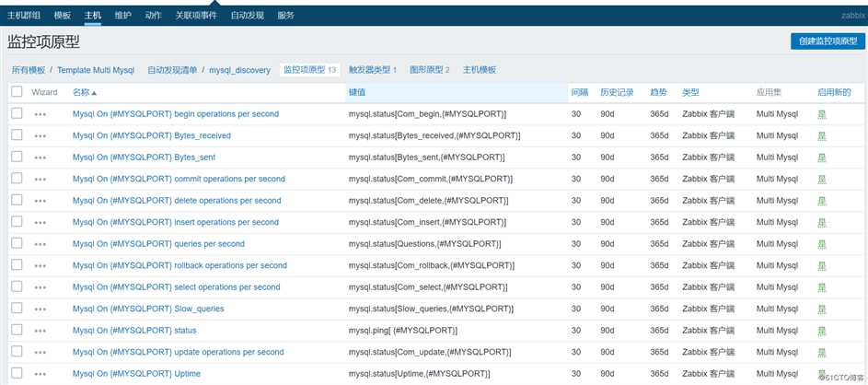This screenshot has width=868, height=385.
Task: Open the 服务 menu
Action: (285, 16)
